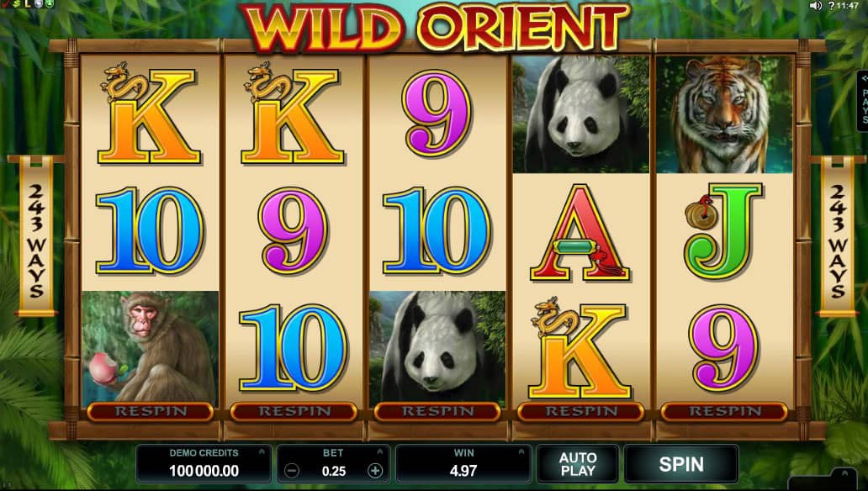Image resolution: width=868 pixels, height=491 pixels.
Task: Decrease bet with the minus icon
Action: pos(292,471)
